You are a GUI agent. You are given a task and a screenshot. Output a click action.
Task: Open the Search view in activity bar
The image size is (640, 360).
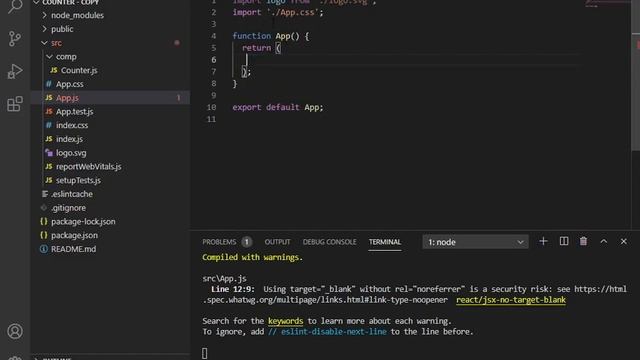click(15, 6)
